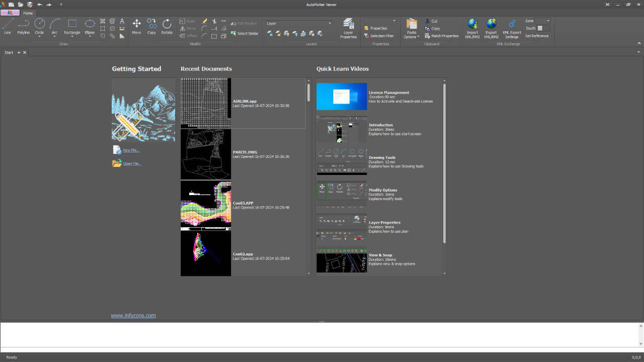Click the Offset tool

pos(189,36)
